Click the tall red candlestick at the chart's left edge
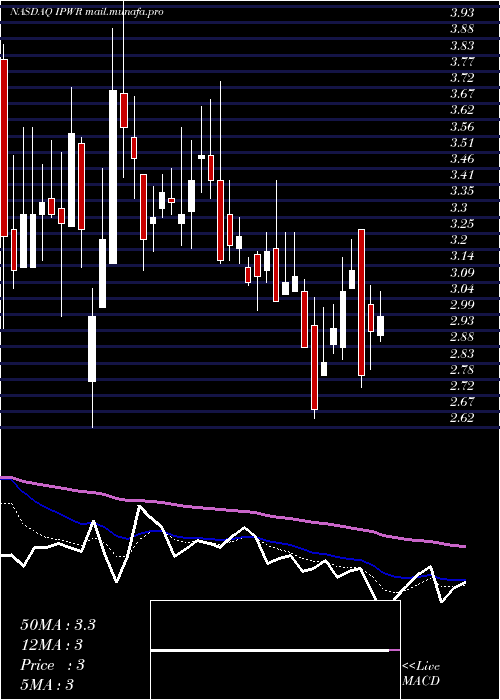This screenshot has width=500, height=700. (4, 148)
